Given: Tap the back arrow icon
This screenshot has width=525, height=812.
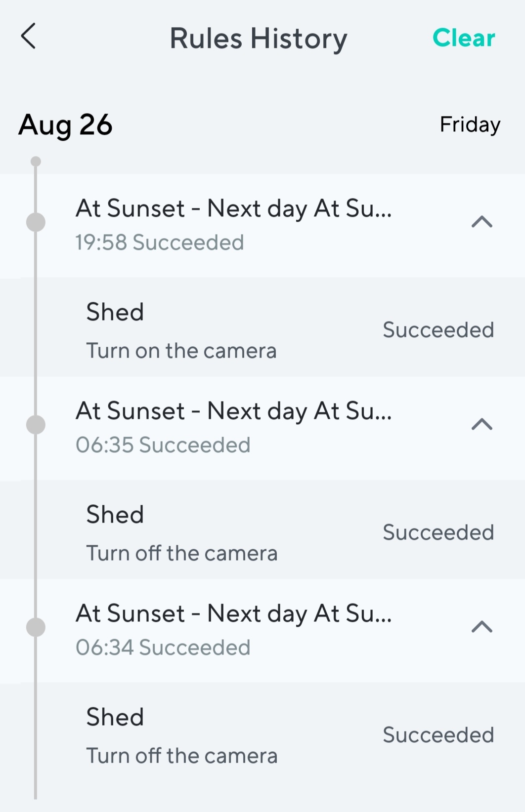Looking at the screenshot, I should point(29,37).
